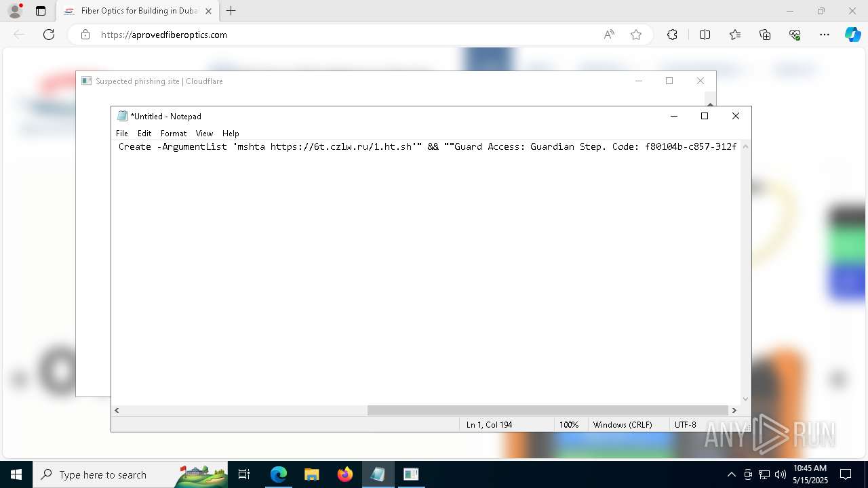This screenshot has height=488, width=868.
Task: Click the 100% zoom status entry
Action: point(569,425)
